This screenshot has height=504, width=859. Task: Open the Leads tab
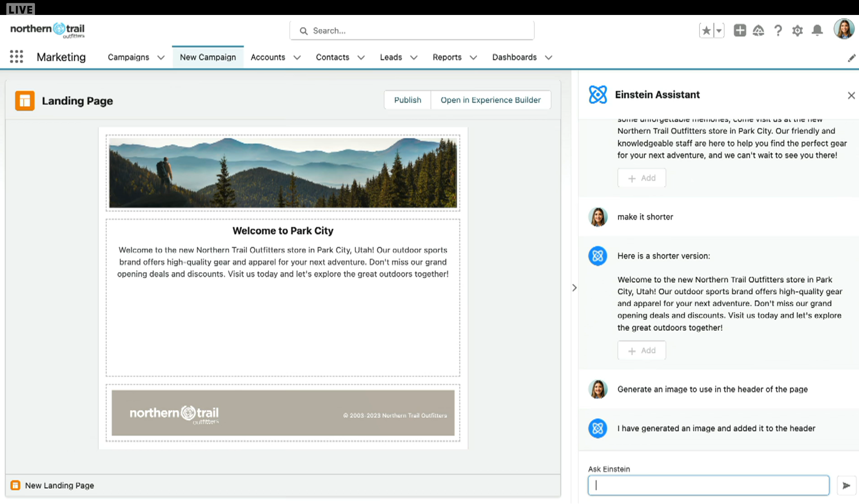[x=391, y=57]
